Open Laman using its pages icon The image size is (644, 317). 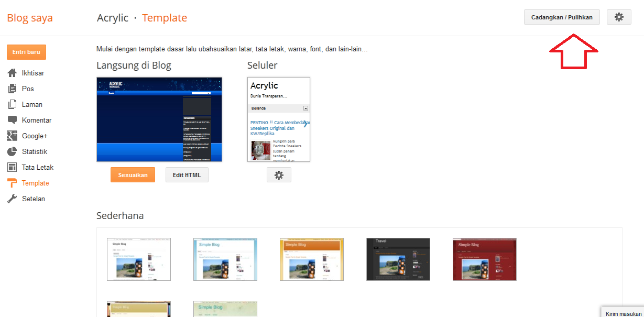(x=12, y=104)
